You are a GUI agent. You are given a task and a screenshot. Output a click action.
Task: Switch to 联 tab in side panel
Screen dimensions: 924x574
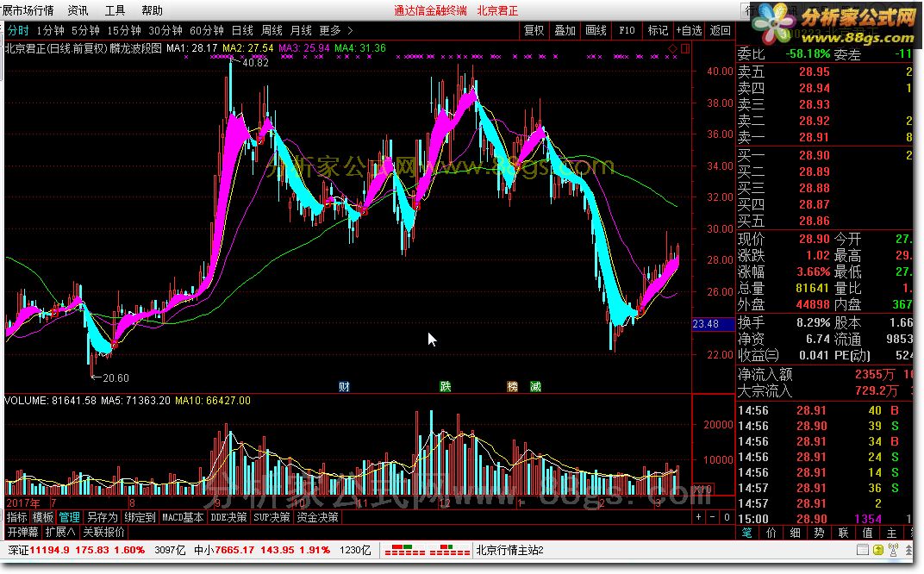pos(843,533)
